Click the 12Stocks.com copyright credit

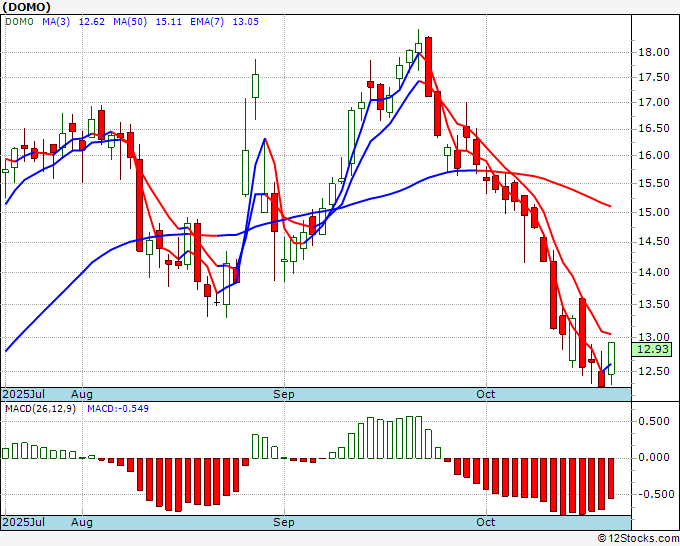pyautogui.click(x=638, y=539)
